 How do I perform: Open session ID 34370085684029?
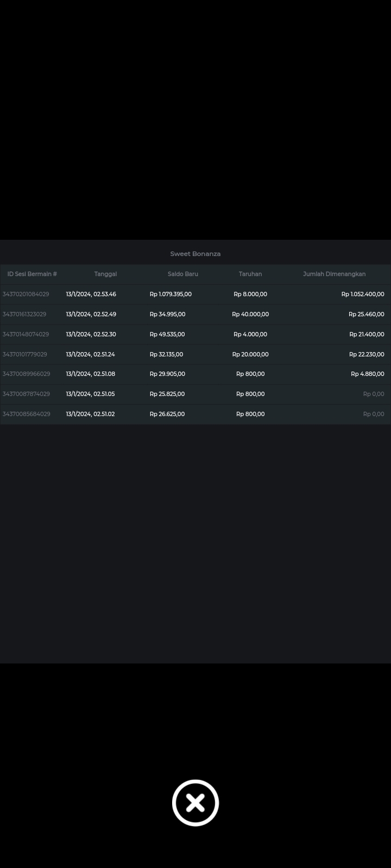27,414
